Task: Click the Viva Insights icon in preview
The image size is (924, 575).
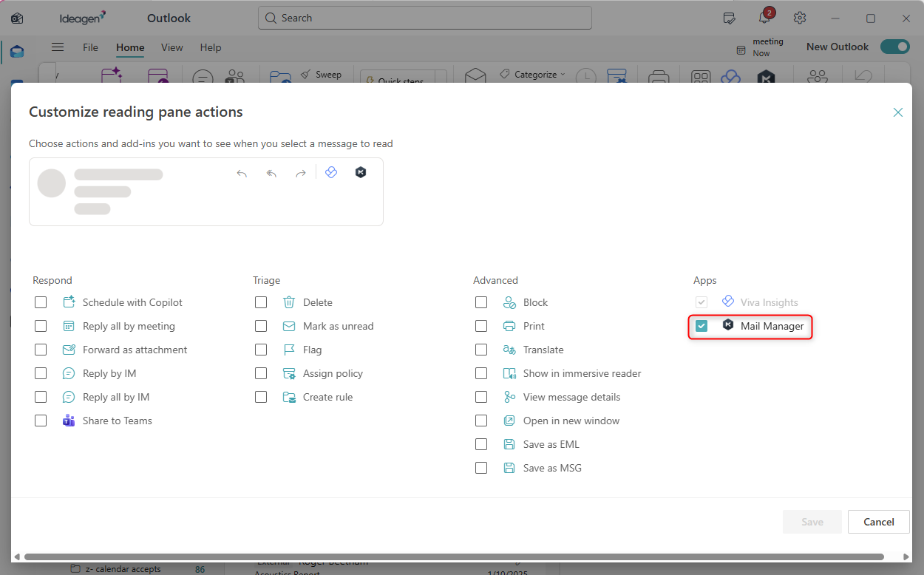Action: (331, 172)
